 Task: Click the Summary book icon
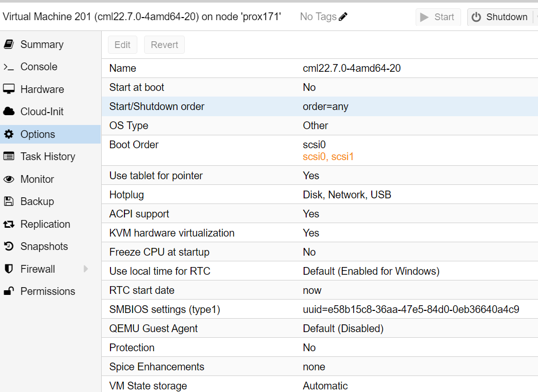point(9,44)
